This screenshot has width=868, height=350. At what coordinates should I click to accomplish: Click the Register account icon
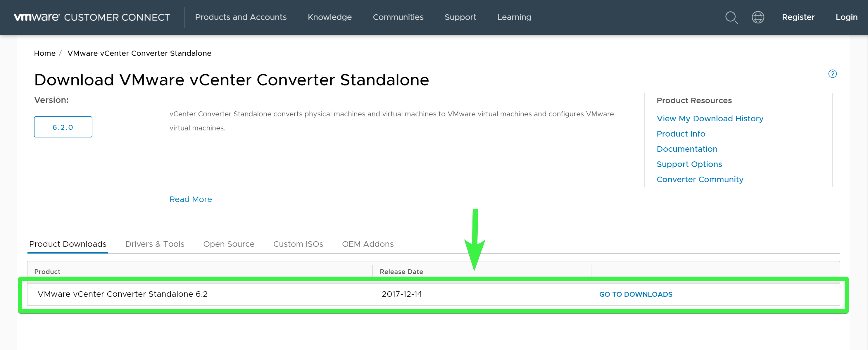tap(798, 17)
